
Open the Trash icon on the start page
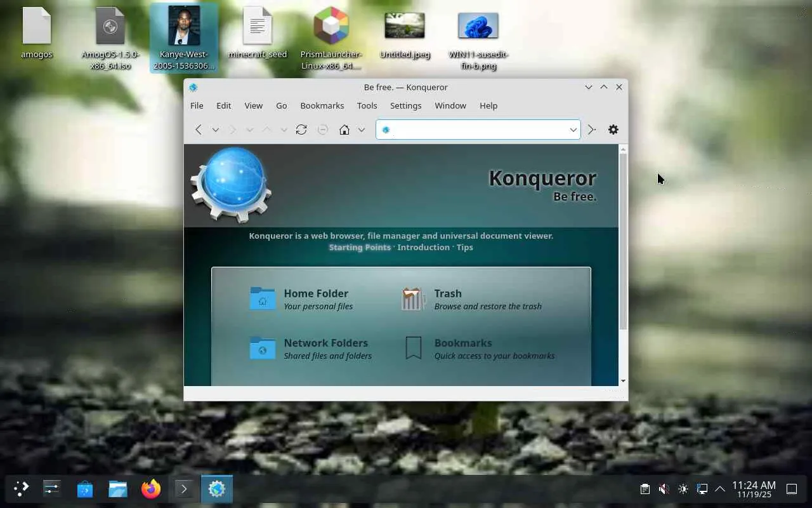[413, 298]
